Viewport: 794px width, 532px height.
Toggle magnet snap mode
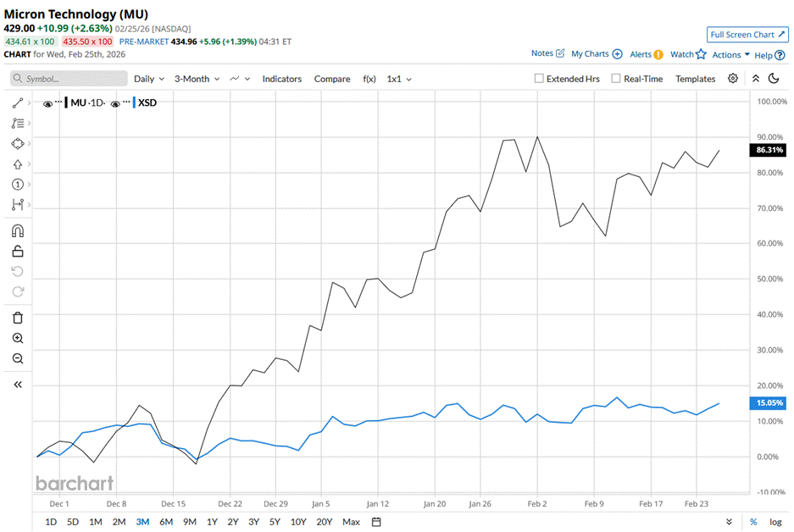(x=18, y=230)
